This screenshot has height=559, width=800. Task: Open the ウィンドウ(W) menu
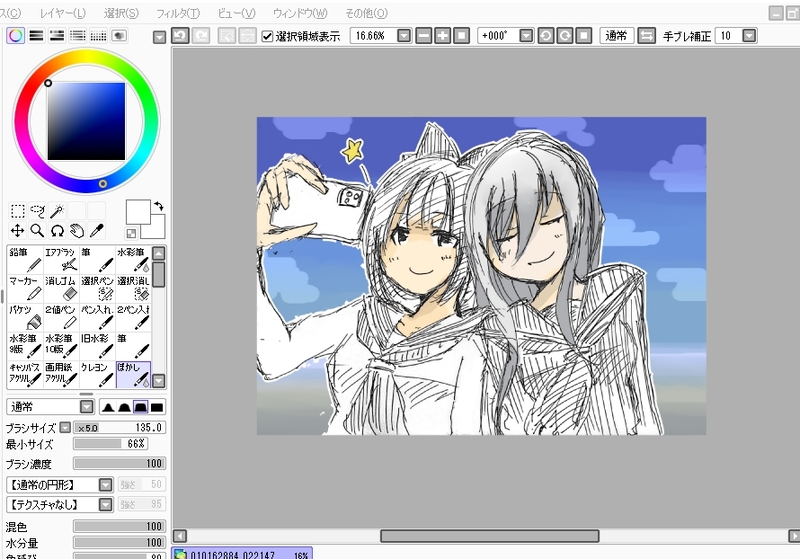pos(300,13)
